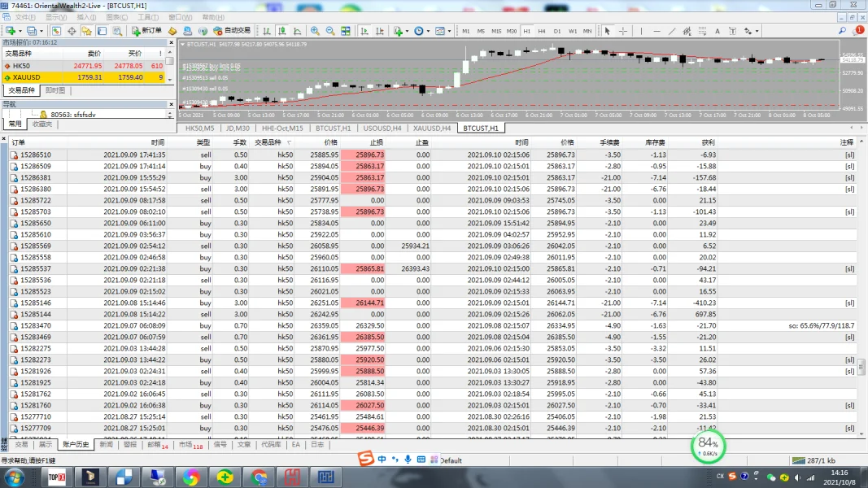868x488 pixels.
Task: Select the draw trendline tool
Action: click(672, 31)
